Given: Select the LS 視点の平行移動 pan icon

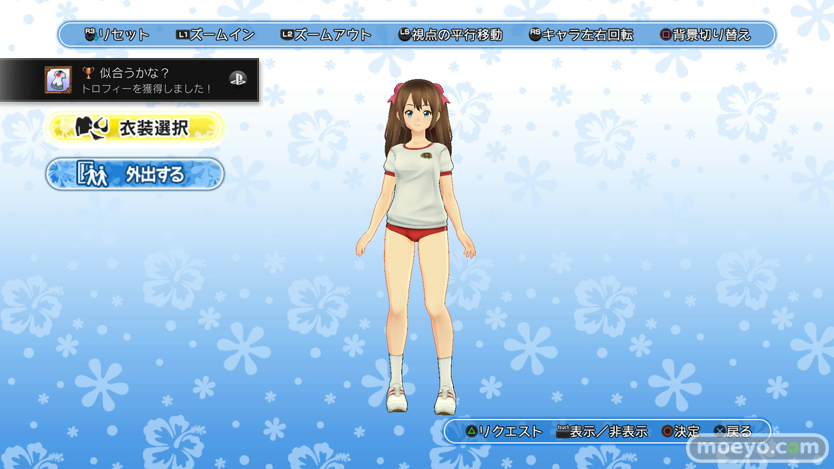Looking at the screenshot, I should 404,35.
